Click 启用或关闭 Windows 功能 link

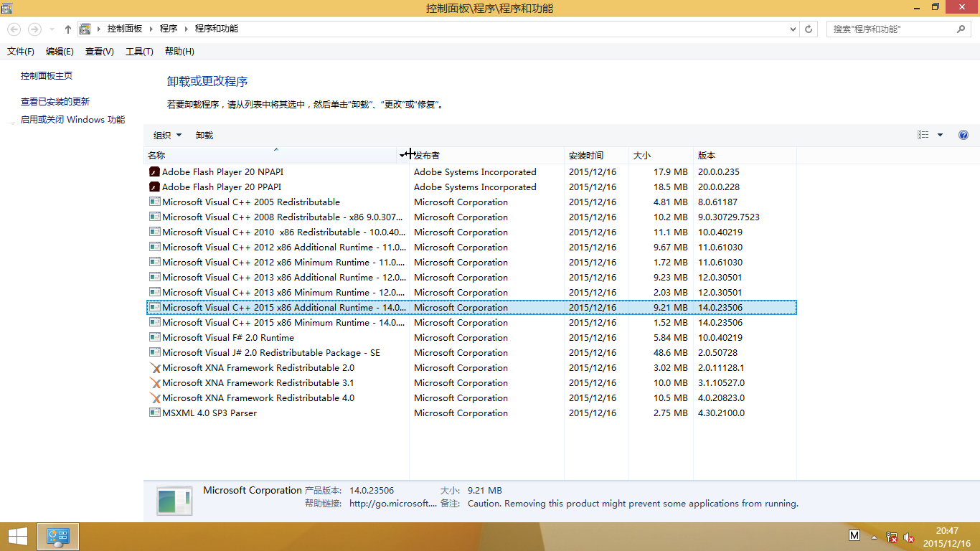click(x=72, y=120)
